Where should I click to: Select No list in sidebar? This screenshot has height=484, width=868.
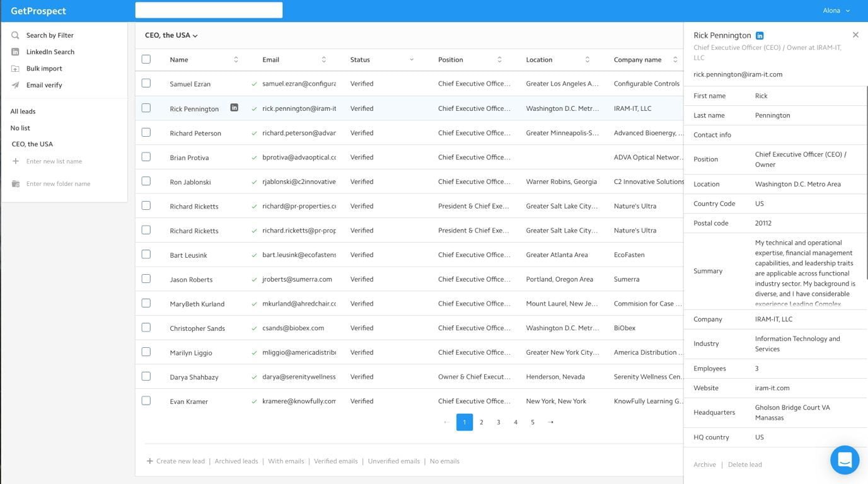click(20, 128)
